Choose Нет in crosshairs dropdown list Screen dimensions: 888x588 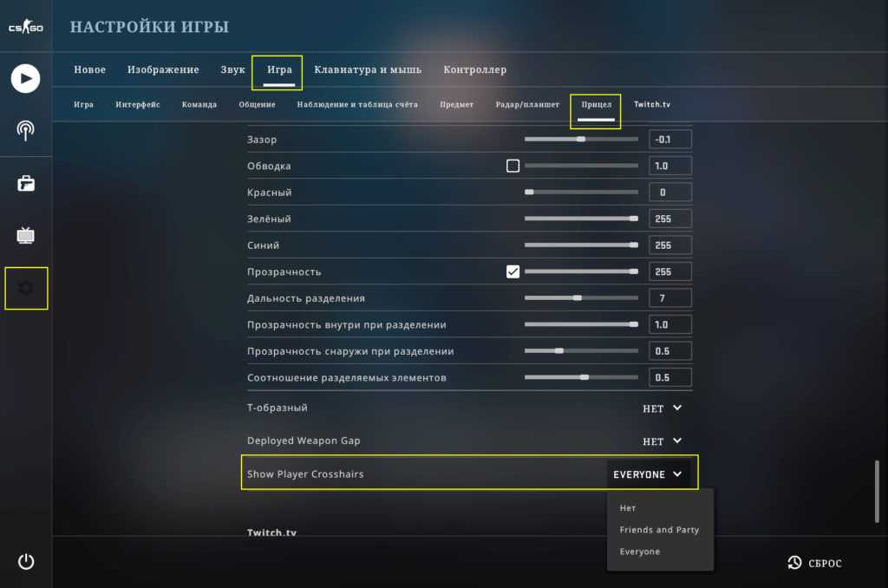point(628,508)
